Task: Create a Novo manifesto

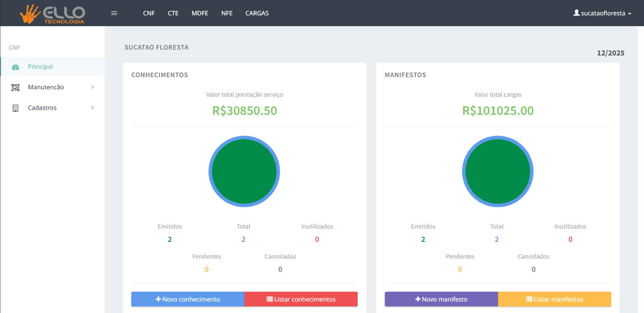Action: click(441, 299)
